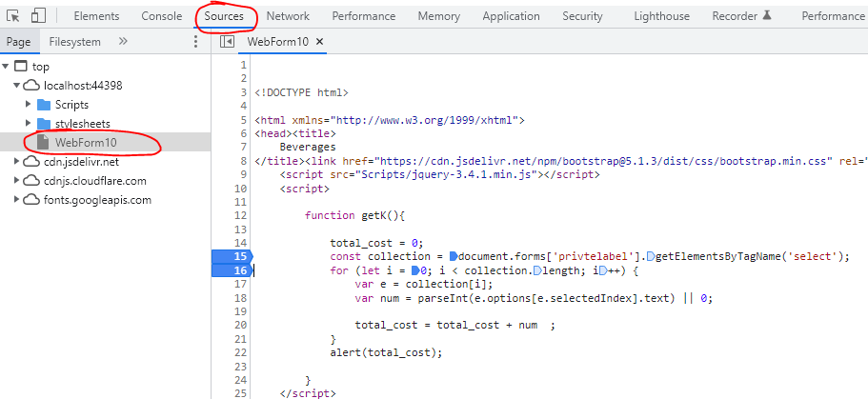
Task: Open the Elements tab
Action: 96,16
